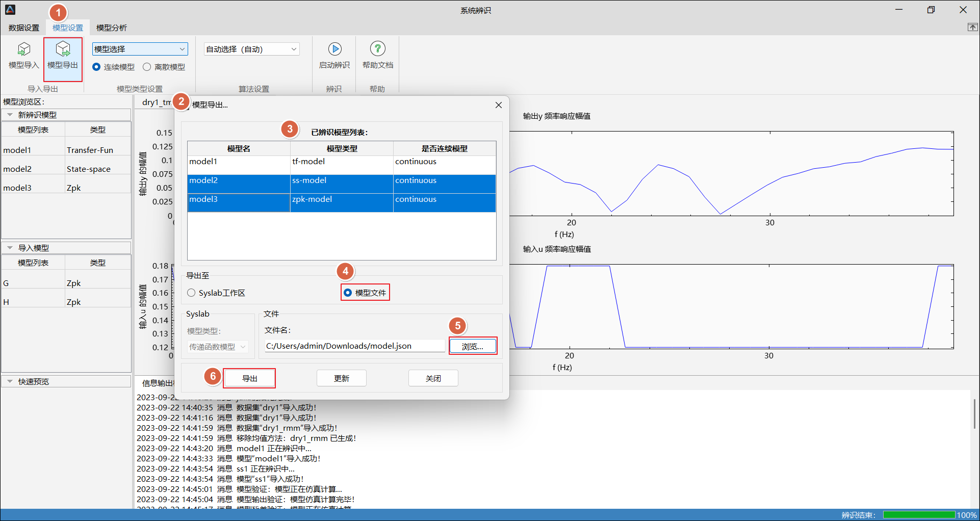
Task: Select the 离散模型 radio button
Action: [147, 67]
